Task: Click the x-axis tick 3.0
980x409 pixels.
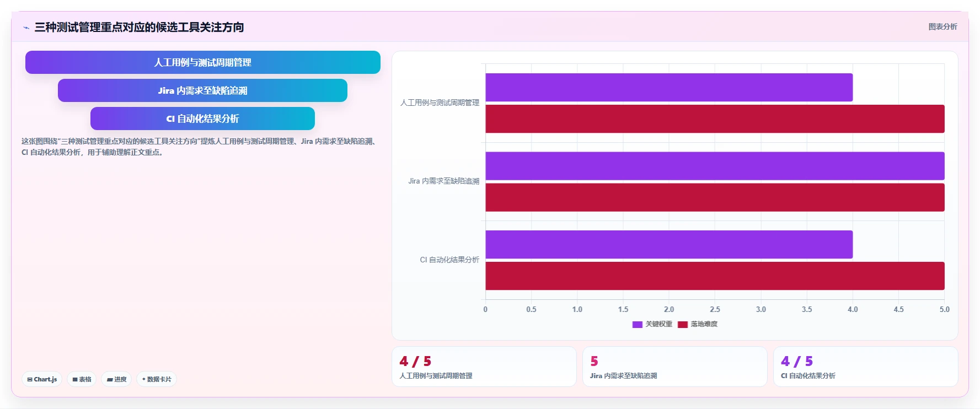Action: pyautogui.click(x=761, y=309)
